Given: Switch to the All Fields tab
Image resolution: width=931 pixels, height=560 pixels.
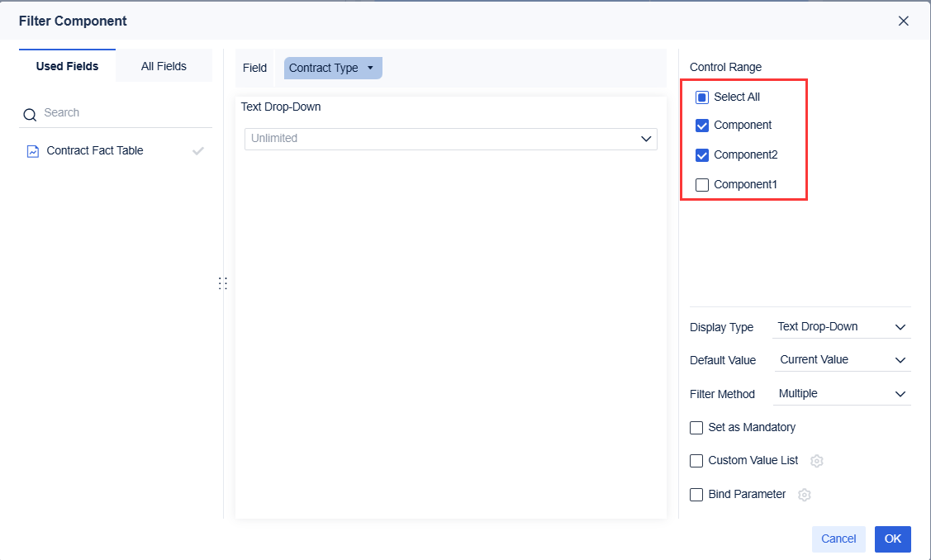Looking at the screenshot, I should (x=164, y=64).
